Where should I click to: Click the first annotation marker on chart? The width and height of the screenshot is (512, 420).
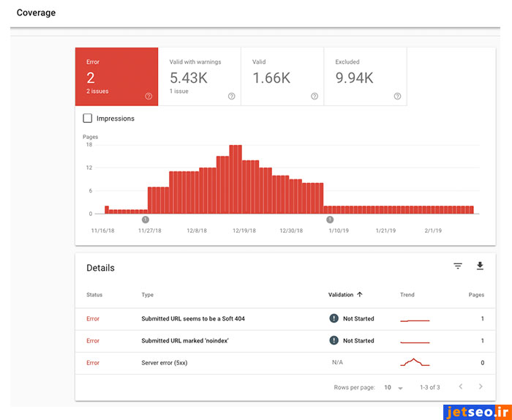[x=145, y=220]
